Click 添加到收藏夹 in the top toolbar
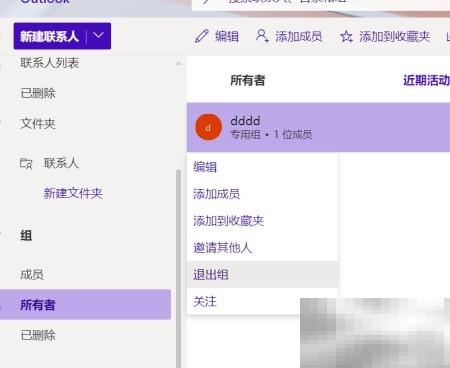The height and width of the screenshot is (368, 450). (395, 36)
